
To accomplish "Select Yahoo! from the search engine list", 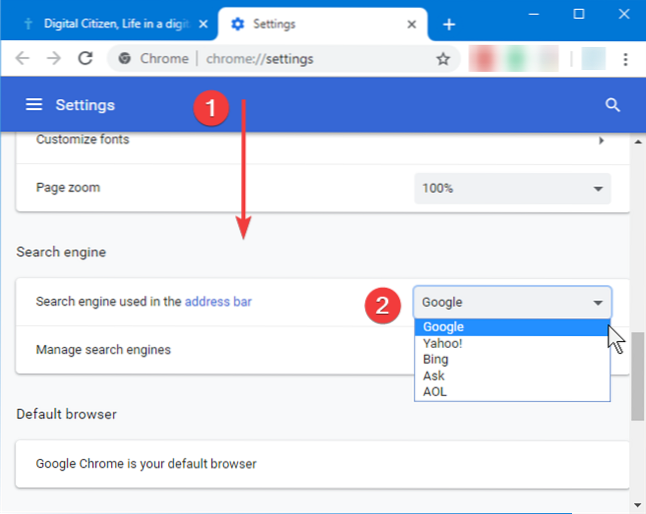I will (442, 343).
